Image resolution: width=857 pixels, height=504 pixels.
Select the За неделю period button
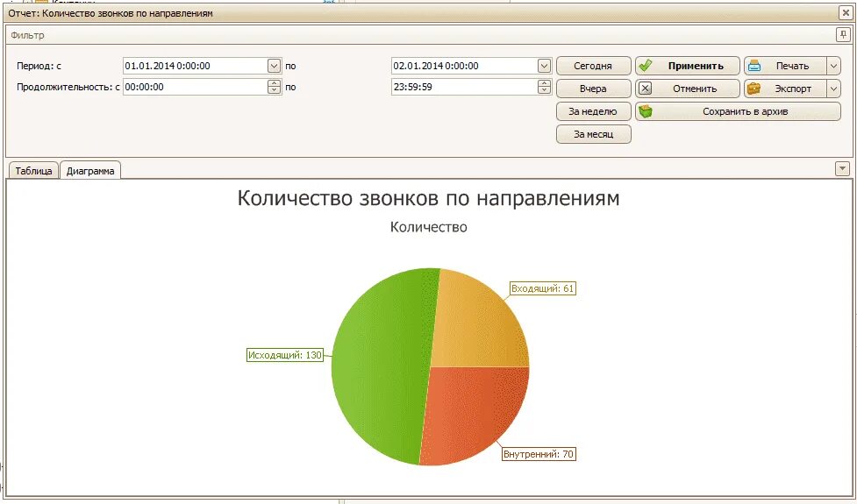pos(594,111)
